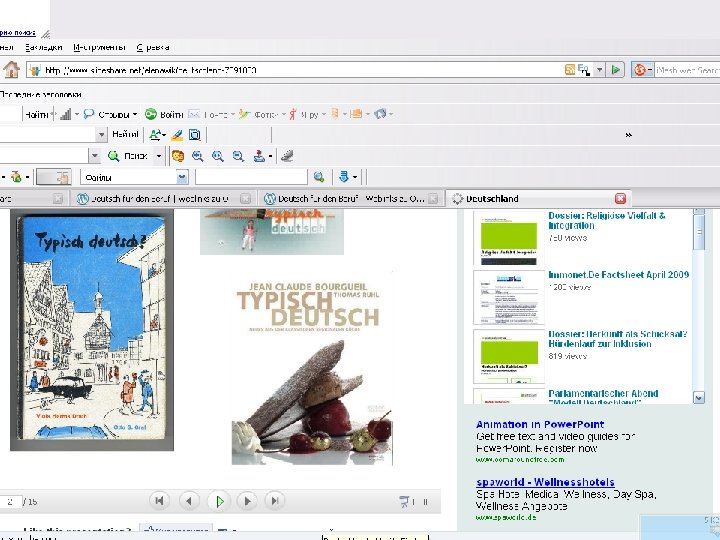
Task: Click the green bucket toolbar icon
Action: pyautogui.click(x=17, y=177)
